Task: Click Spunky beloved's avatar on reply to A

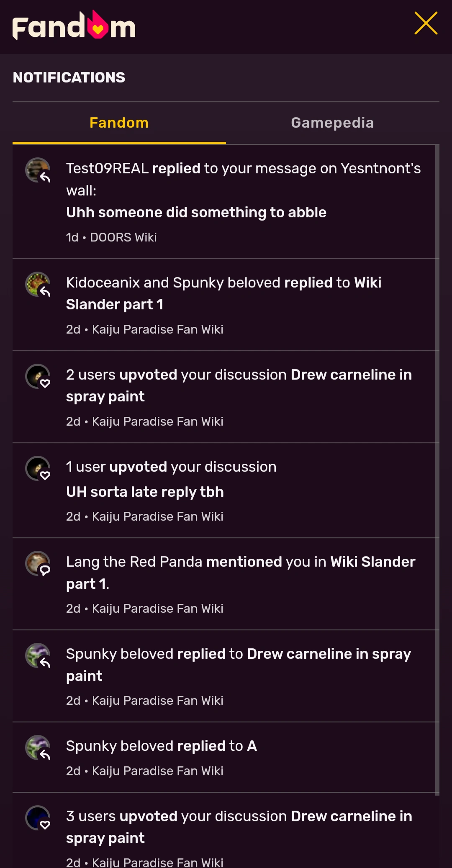Action: 38,747
